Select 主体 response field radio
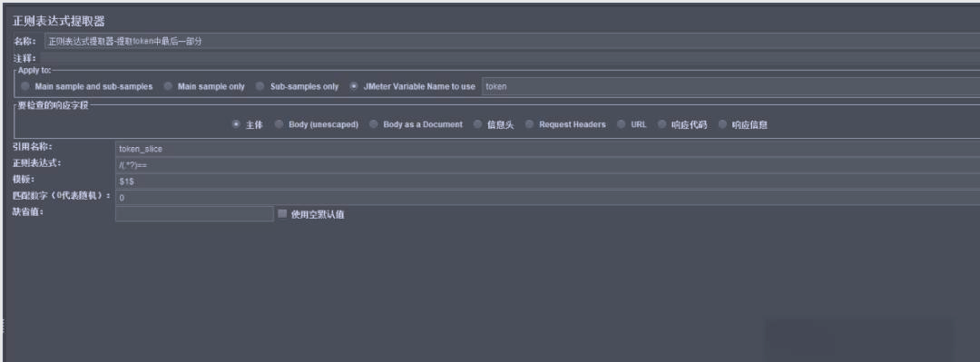The width and height of the screenshot is (980, 362). point(236,124)
